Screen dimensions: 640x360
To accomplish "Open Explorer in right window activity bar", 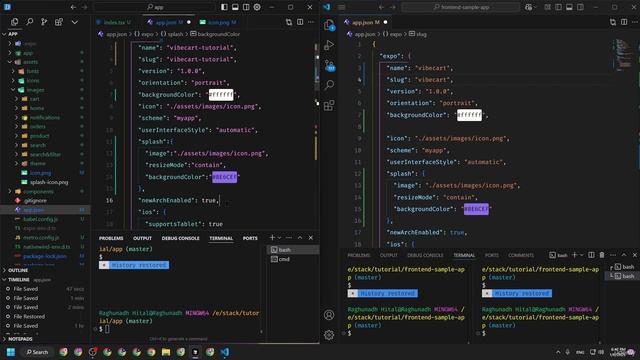I will click(x=329, y=25).
